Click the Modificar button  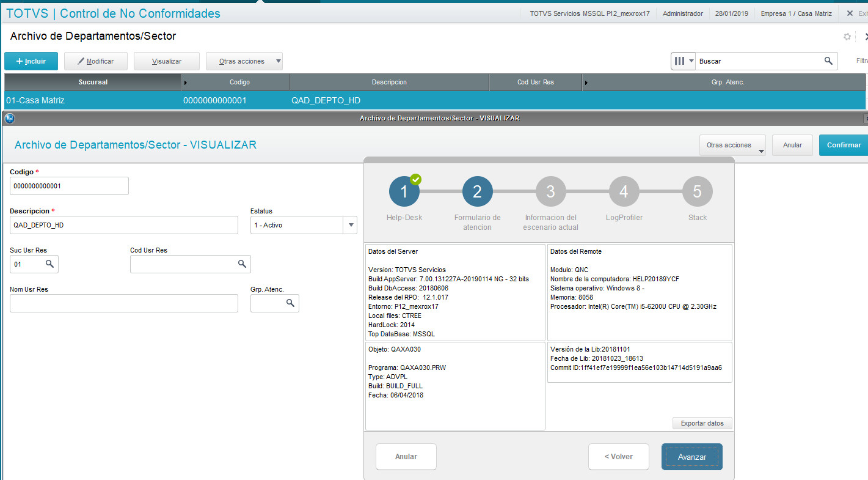[97, 61]
